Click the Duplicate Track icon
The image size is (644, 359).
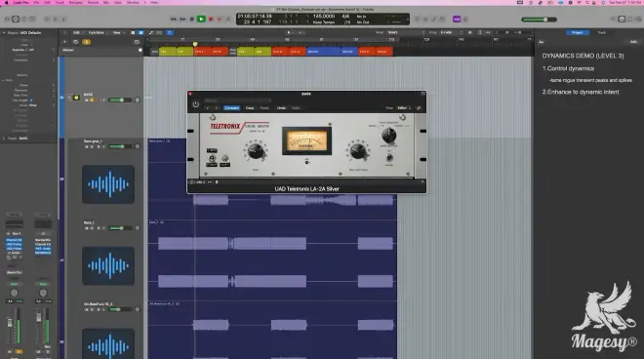(75, 42)
